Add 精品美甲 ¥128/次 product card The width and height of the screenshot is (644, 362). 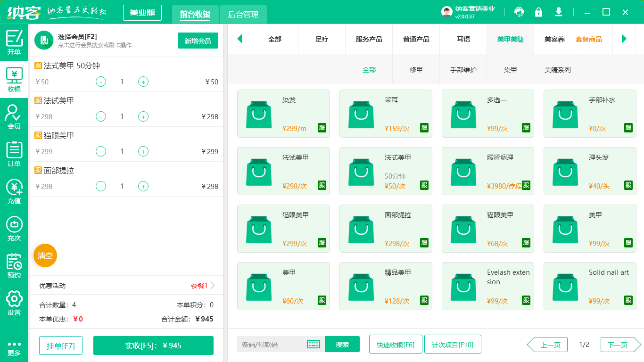(386, 286)
